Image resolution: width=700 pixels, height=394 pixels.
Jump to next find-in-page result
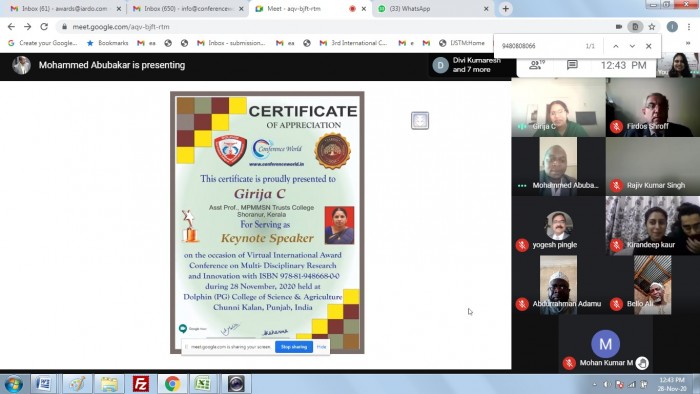pyautogui.click(x=632, y=46)
